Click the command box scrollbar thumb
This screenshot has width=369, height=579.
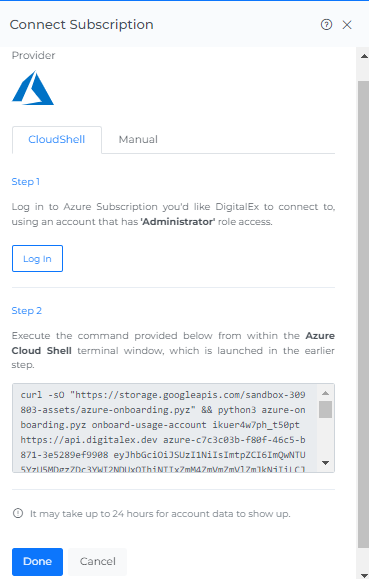tap(325, 410)
